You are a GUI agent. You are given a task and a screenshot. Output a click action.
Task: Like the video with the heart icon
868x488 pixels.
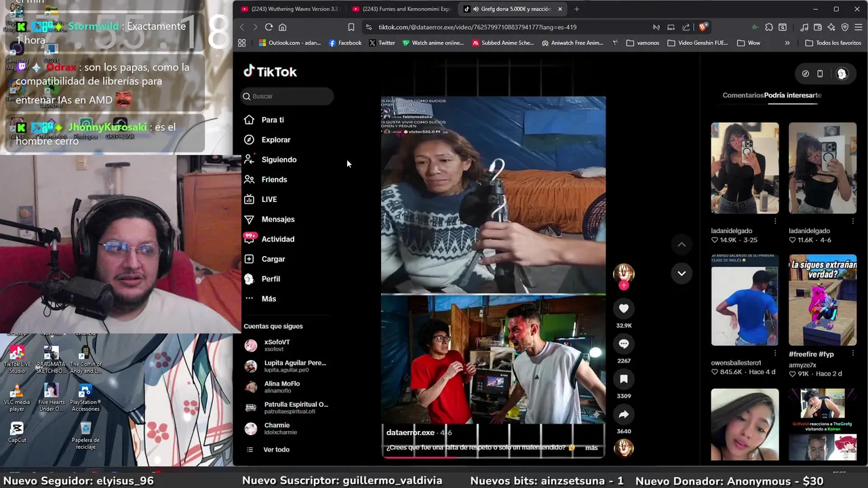pos(624,308)
